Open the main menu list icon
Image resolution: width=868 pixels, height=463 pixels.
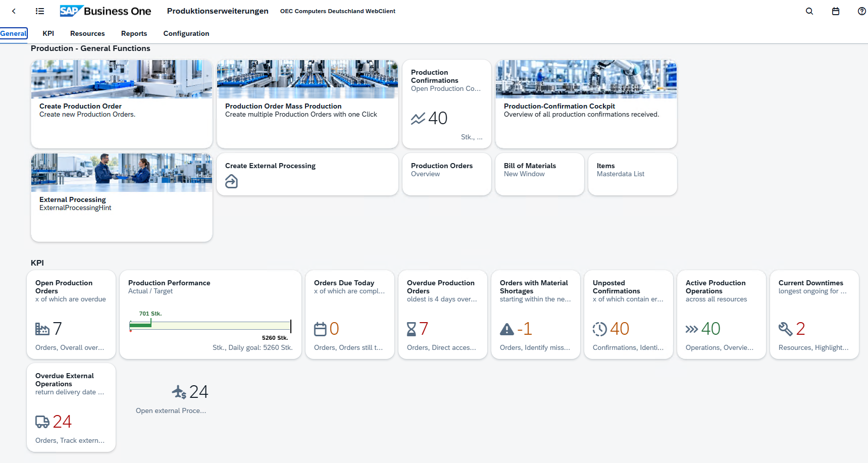[x=40, y=11]
